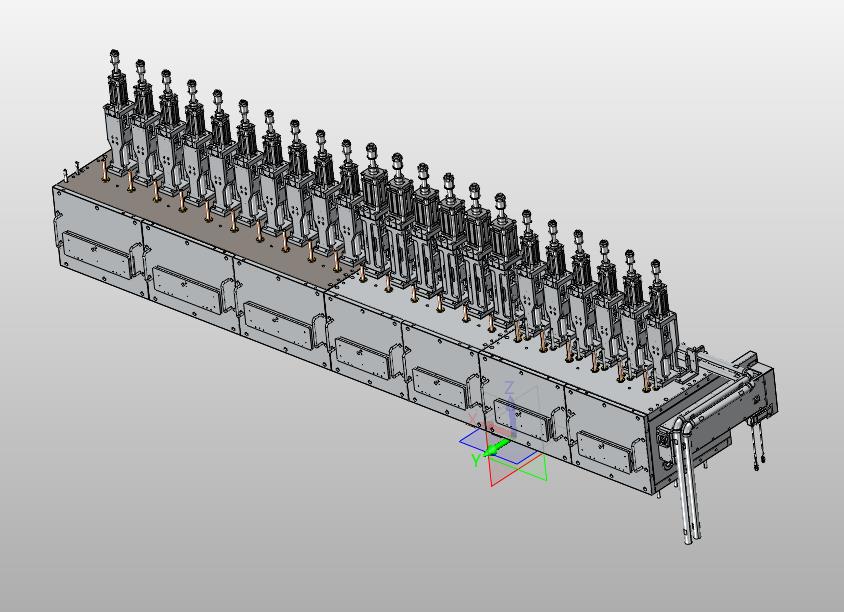Select the curved pipe elbow at the assembly's end

[x=684, y=428]
